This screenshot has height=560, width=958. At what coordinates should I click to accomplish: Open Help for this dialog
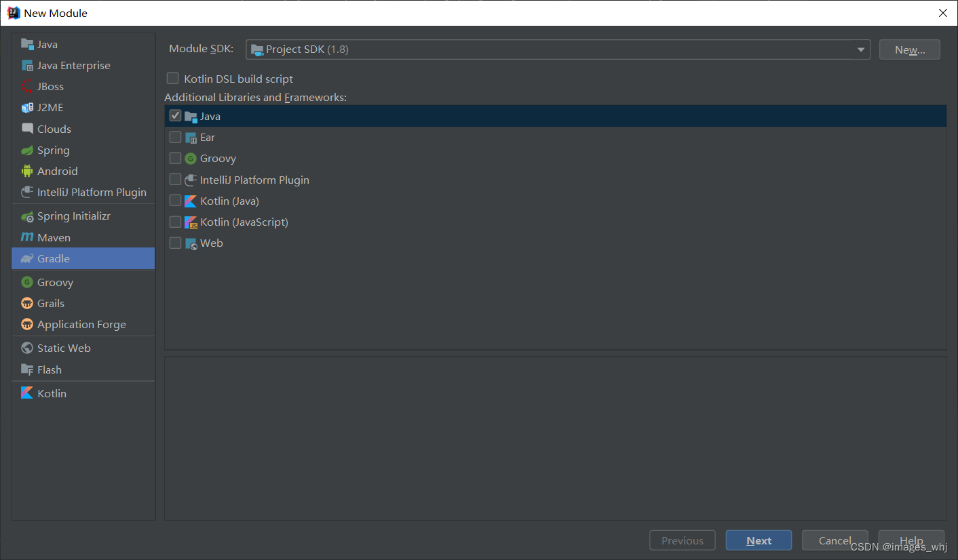click(911, 540)
